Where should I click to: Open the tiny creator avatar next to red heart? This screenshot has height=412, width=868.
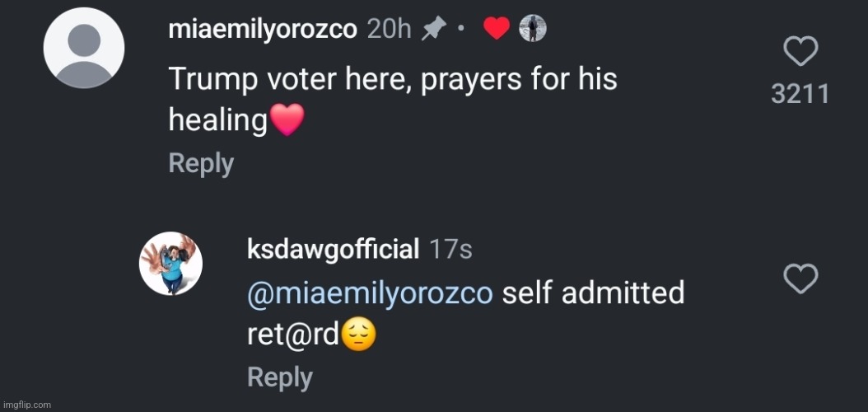(533, 30)
